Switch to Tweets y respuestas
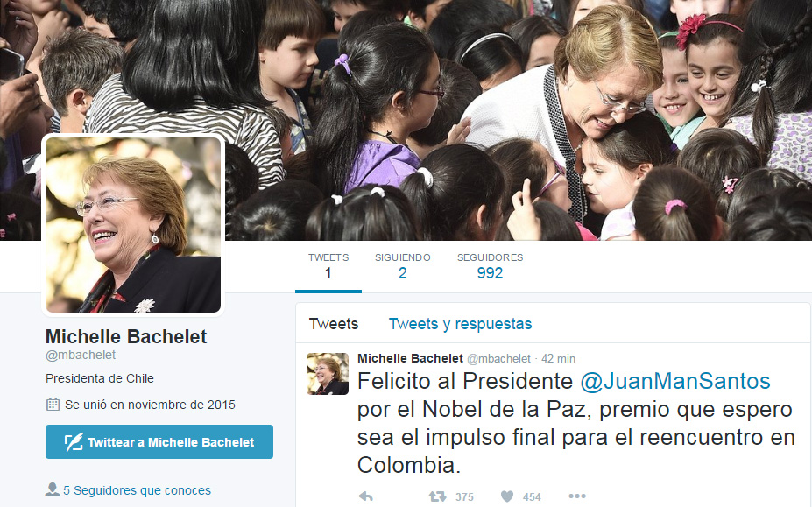812x507 pixels. [x=460, y=324]
